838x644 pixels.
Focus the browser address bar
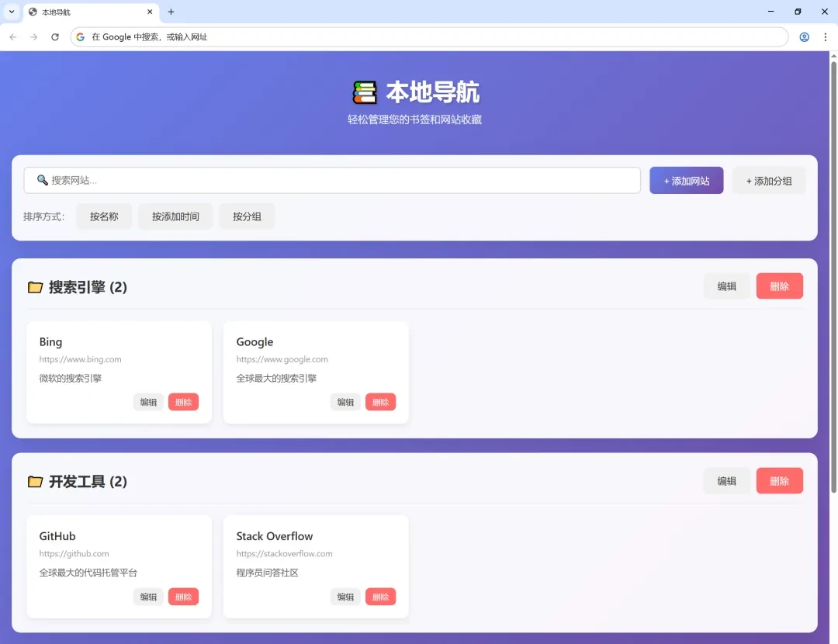pyautogui.click(x=429, y=37)
